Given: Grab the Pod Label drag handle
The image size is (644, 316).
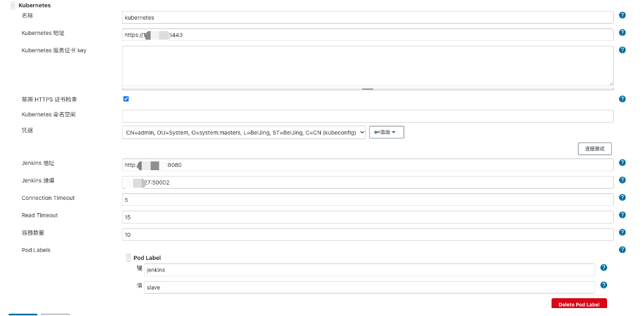Looking at the screenshot, I should click(x=128, y=258).
